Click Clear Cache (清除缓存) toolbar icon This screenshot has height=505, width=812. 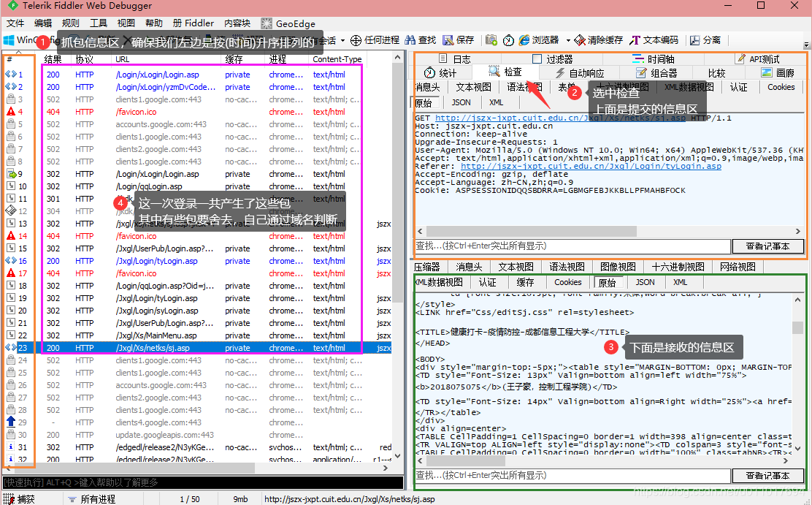pos(580,40)
